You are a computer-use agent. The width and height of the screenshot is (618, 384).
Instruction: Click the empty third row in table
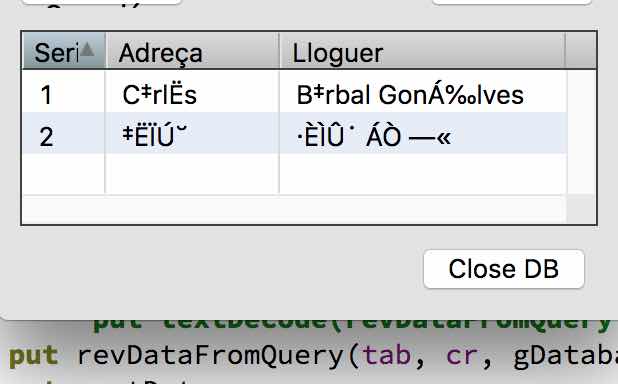pos(294,173)
